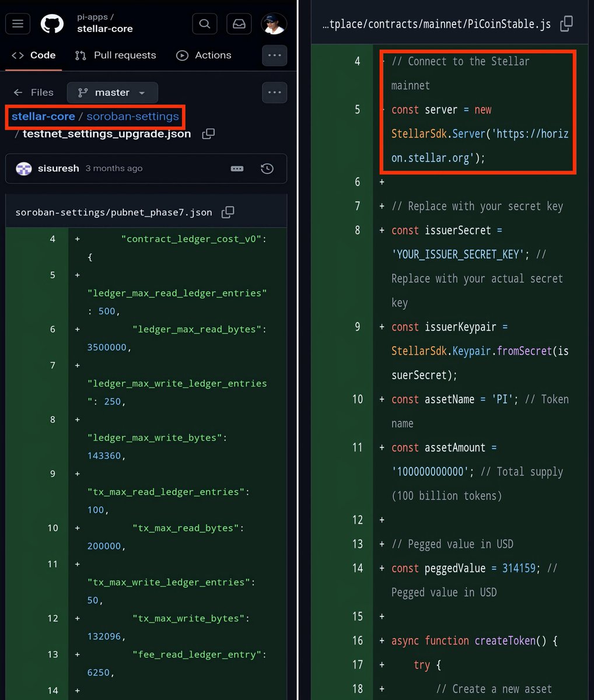Image resolution: width=594 pixels, height=700 pixels.
Task: Open the master branch selector dropdown
Action: tap(113, 92)
